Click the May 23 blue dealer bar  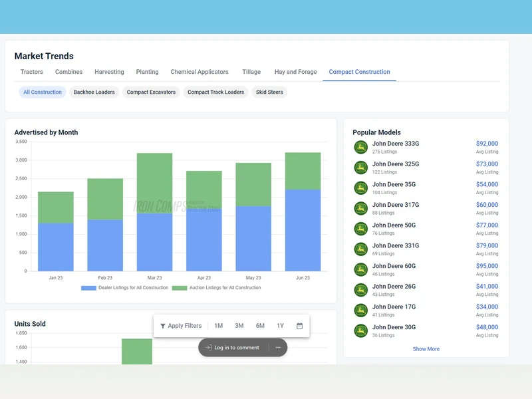[253, 239]
